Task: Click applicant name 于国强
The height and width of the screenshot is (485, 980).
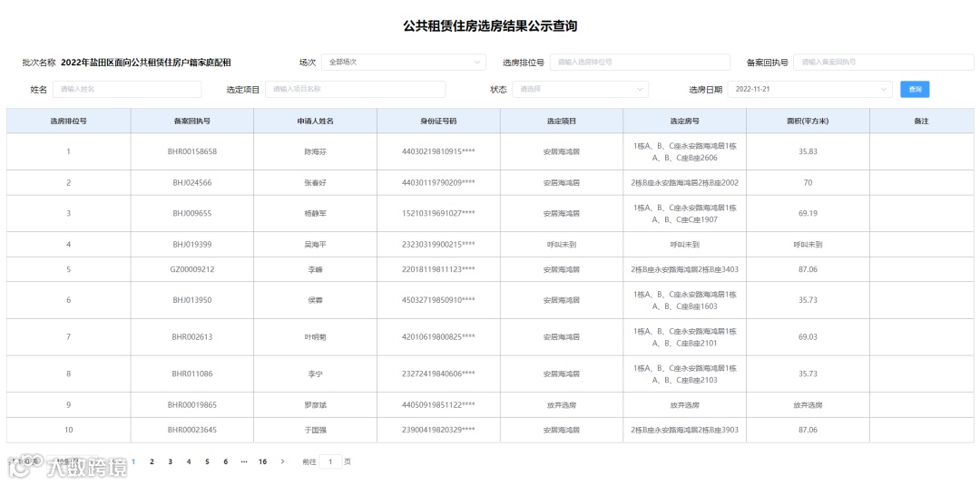Action: click(315, 430)
